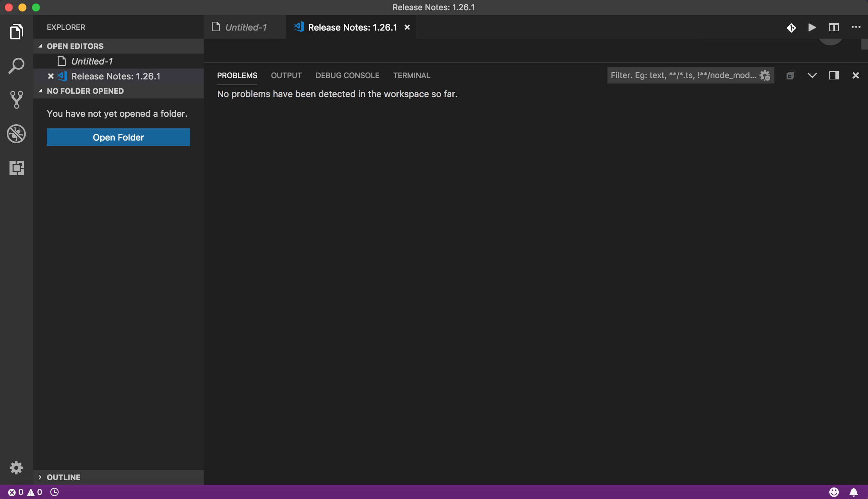Open the Extensions view icon
Screen dimensions: 868x499
pyautogui.click(x=16, y=168)
